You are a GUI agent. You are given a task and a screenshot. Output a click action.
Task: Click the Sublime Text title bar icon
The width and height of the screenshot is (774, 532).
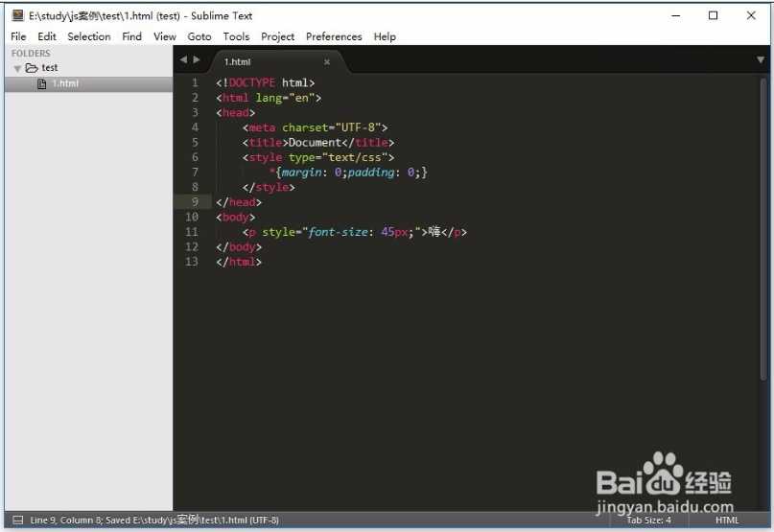pos(18,15)
